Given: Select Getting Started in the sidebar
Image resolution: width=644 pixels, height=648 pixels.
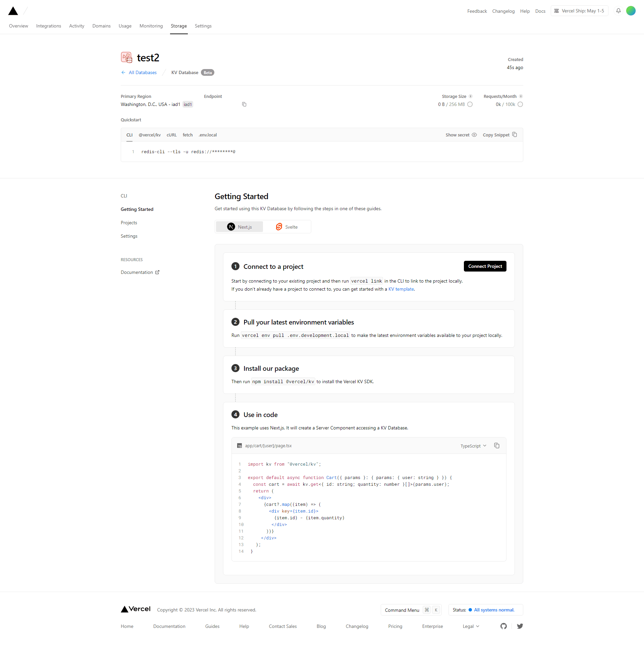Looking at the screenshot, I should [x=137, y=209].
